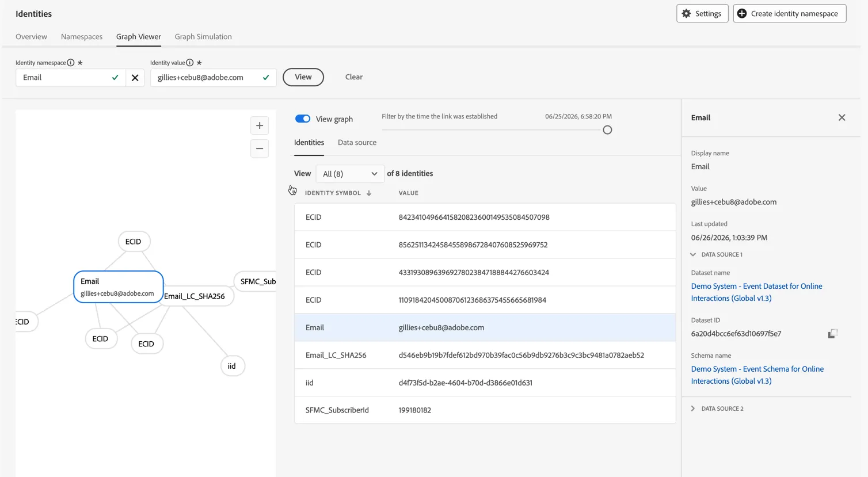Open the Graph Simulation tab
The width and height of the screenshot is (868, 477).
point(203,36)
